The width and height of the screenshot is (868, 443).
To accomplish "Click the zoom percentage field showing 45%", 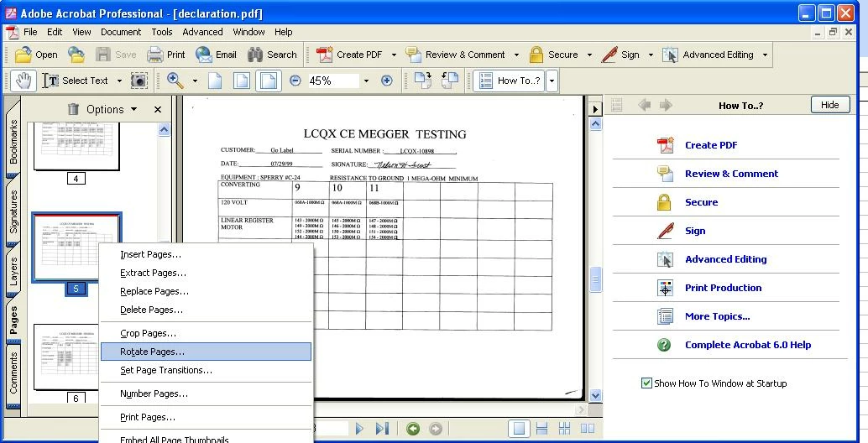I will click(332, 81).
